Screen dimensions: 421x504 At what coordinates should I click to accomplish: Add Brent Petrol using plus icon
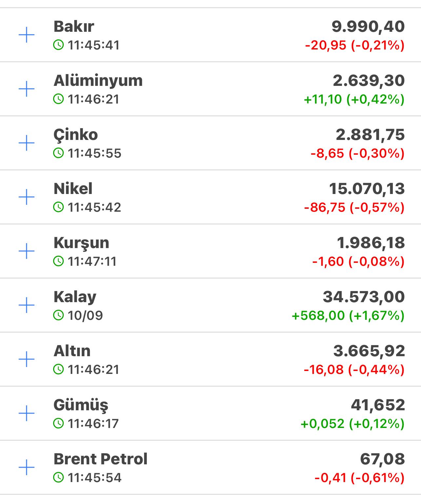click(x=27, y=468)
